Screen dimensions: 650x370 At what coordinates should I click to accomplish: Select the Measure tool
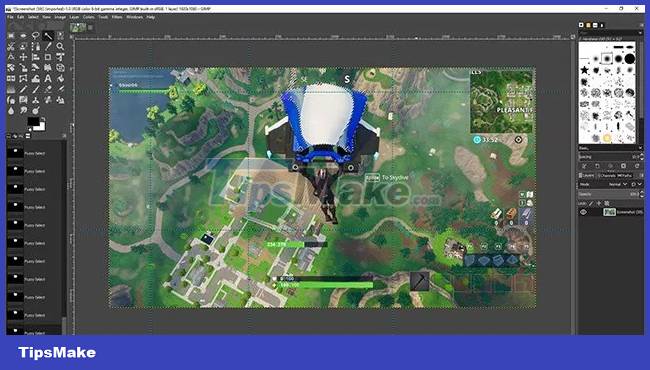tap(11, 57)
